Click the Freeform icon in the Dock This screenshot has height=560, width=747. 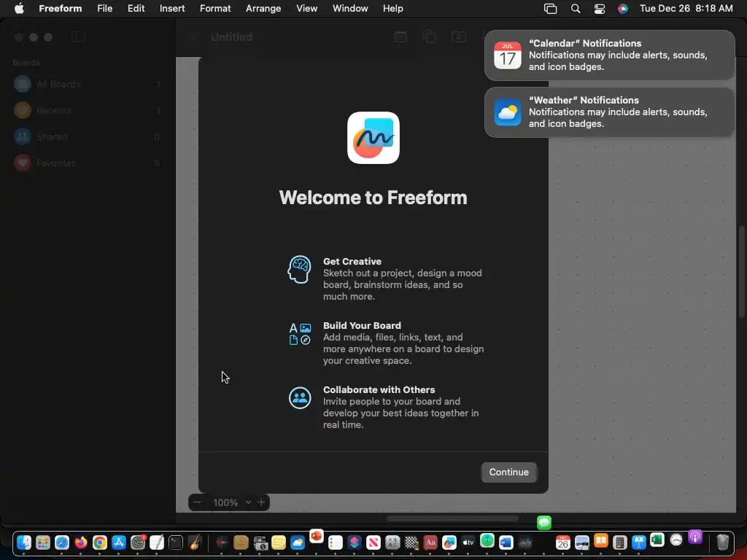[449, 542]
